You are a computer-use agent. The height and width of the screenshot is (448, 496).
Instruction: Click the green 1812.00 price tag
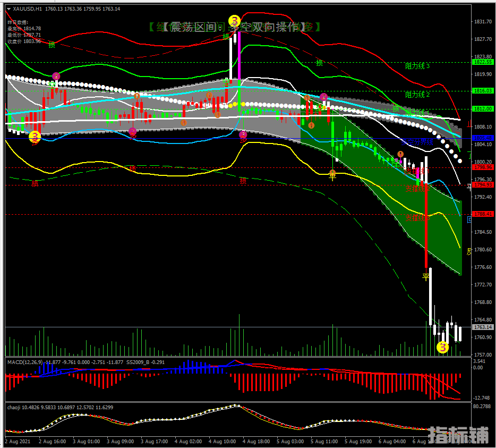[483, 108]
